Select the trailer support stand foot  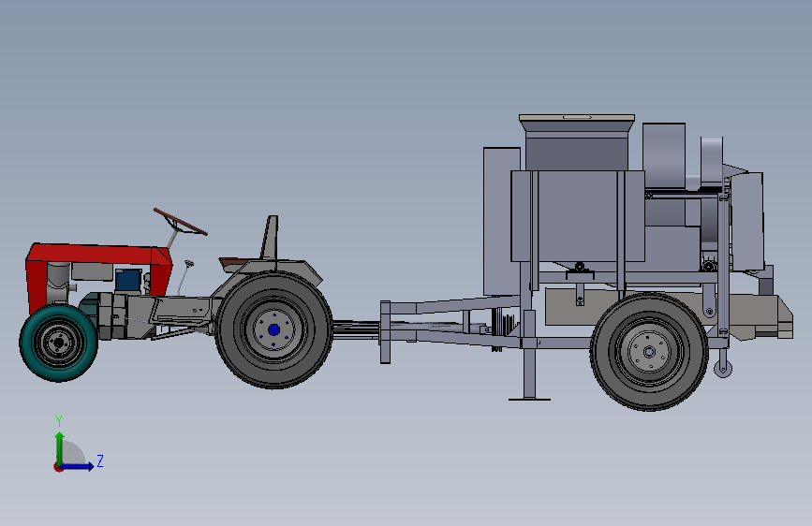(x=529, y=399)
